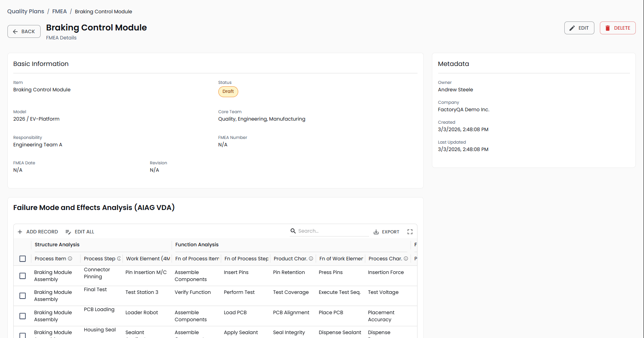644x338 pixels.
Task: Click the Draft status badge
Action: (228, 92)
